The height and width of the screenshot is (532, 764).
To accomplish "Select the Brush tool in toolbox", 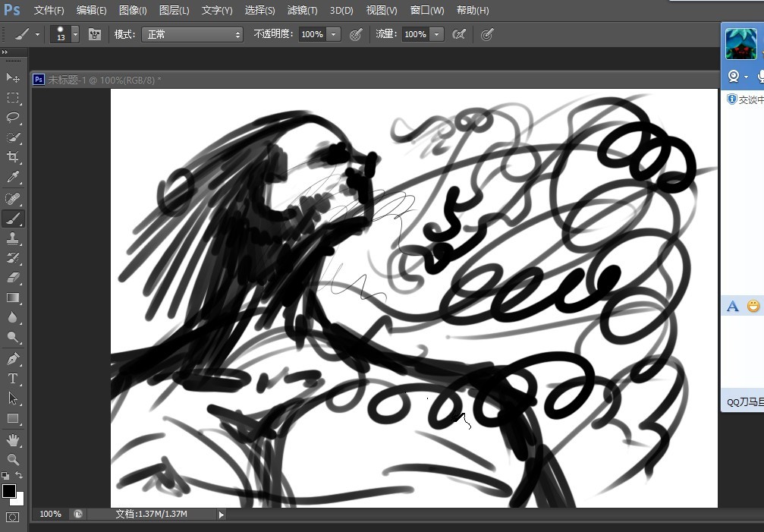I will coord(13,219).
